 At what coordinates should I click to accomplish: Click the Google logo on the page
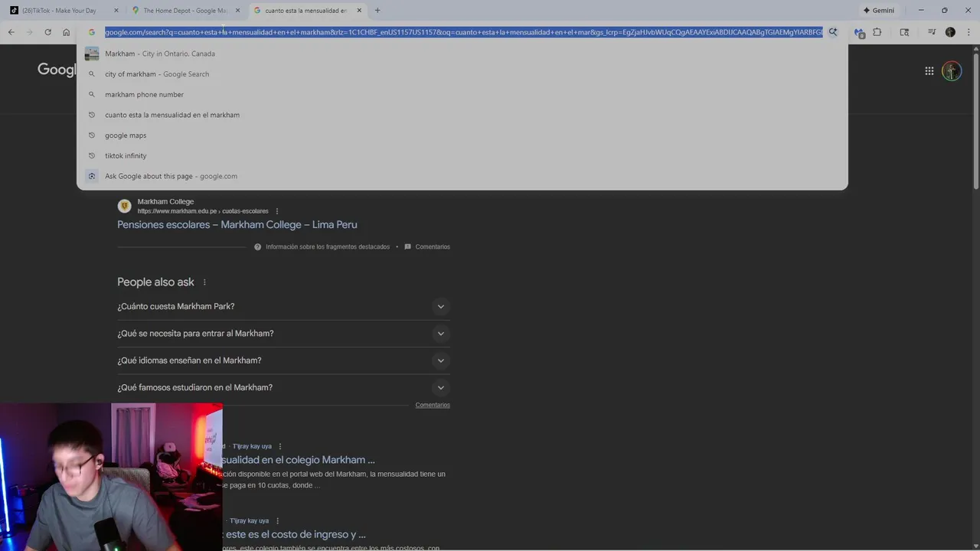click(57, 70)
